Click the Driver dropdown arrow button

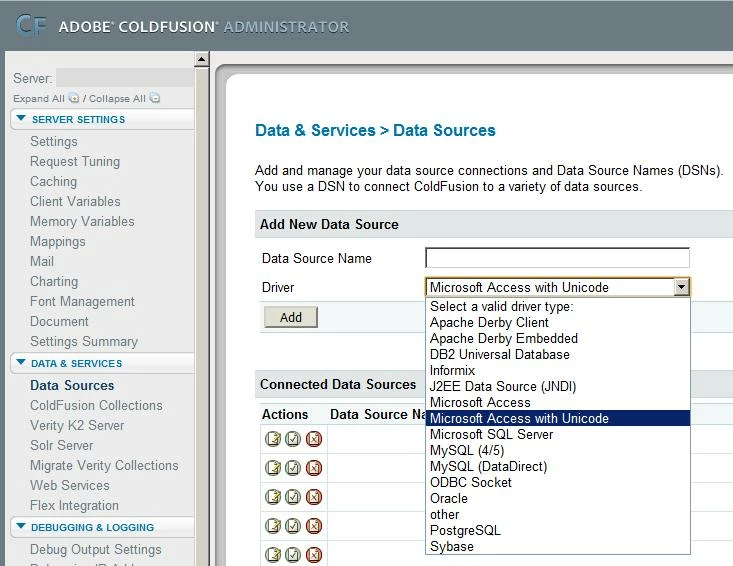pyautogui.click(x=682, y=287)
